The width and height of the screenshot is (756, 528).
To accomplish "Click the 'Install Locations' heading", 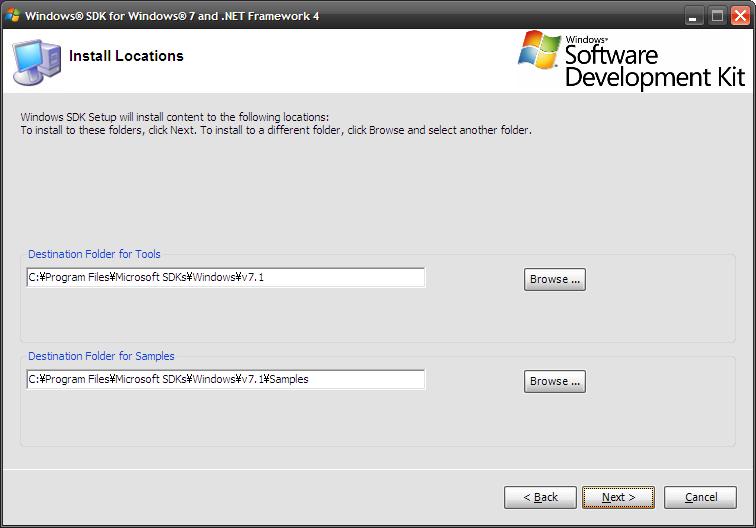I will (x=126, y=56).
